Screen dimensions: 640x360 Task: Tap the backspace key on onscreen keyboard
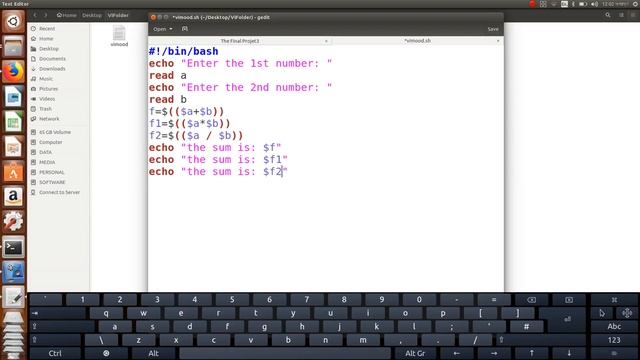pyautogui.click(x=531, y=300)
